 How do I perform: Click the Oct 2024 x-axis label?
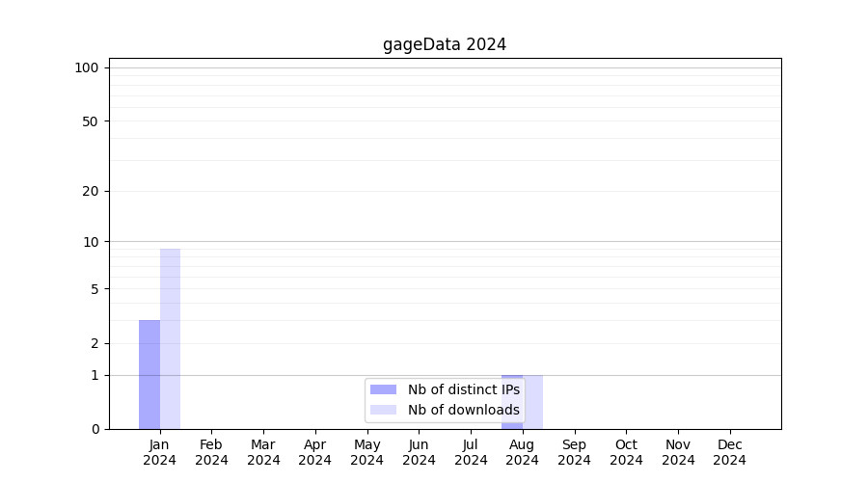[626, 452]
